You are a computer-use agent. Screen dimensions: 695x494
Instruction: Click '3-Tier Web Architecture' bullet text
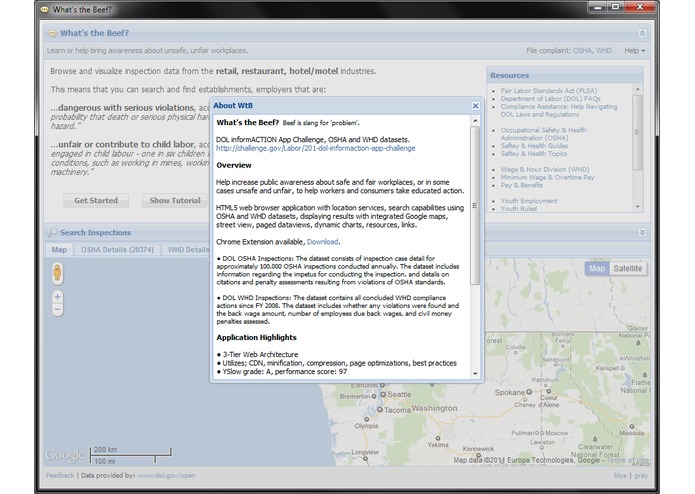click(261, 354)
